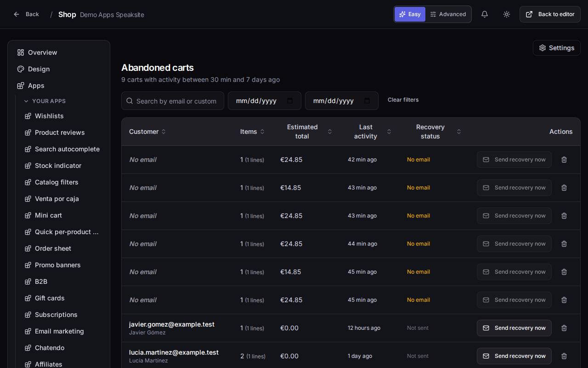
Task: Click the notifications bell icon
Action: click(485, 14)
